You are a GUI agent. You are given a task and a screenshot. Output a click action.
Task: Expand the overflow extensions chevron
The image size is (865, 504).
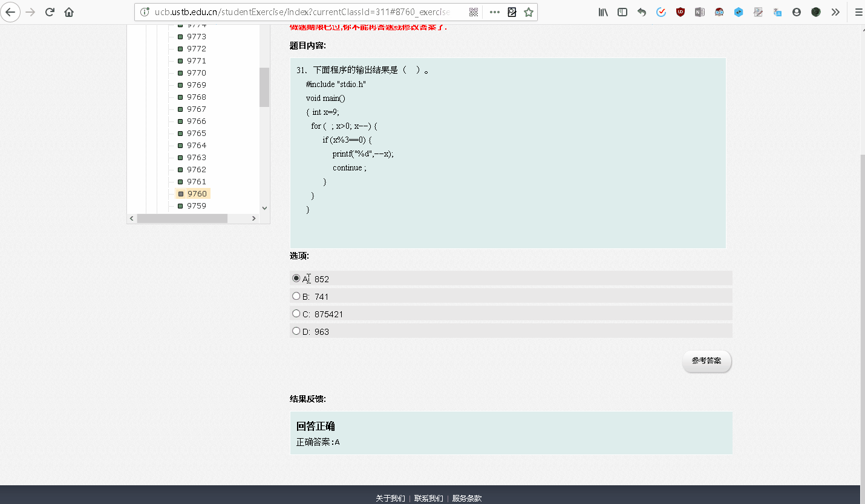835,12
